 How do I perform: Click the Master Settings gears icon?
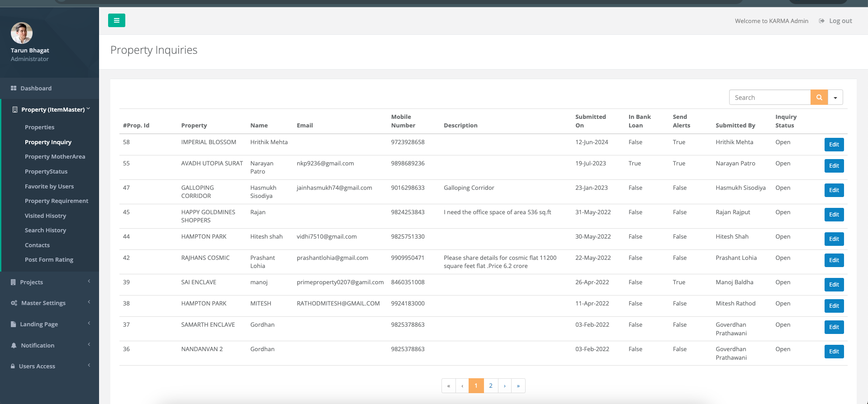tap(14, 303)
